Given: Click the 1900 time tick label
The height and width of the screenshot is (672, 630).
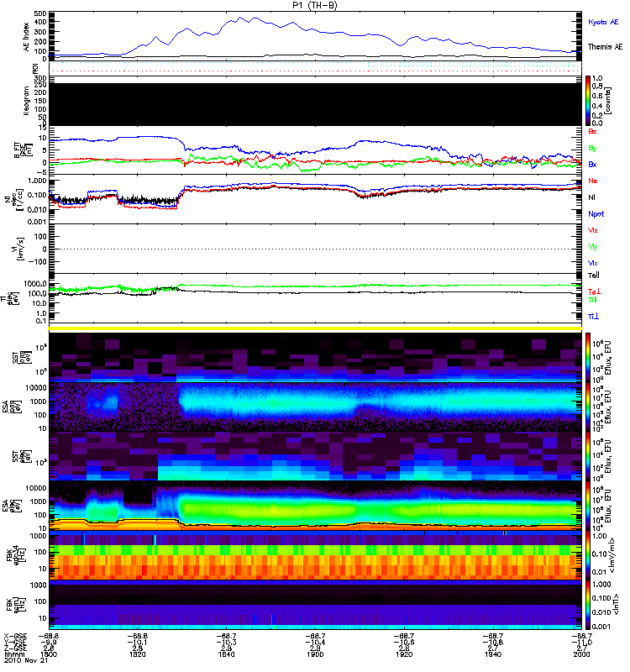Looking at the screenshot, I should pyautogui.click(x=315, y=654).
